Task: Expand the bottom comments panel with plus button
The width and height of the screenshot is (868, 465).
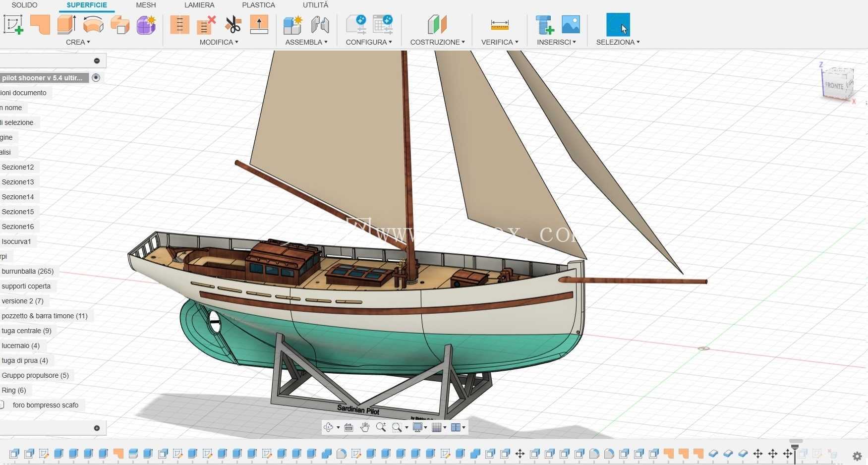Action: click(x=97, y=428)
